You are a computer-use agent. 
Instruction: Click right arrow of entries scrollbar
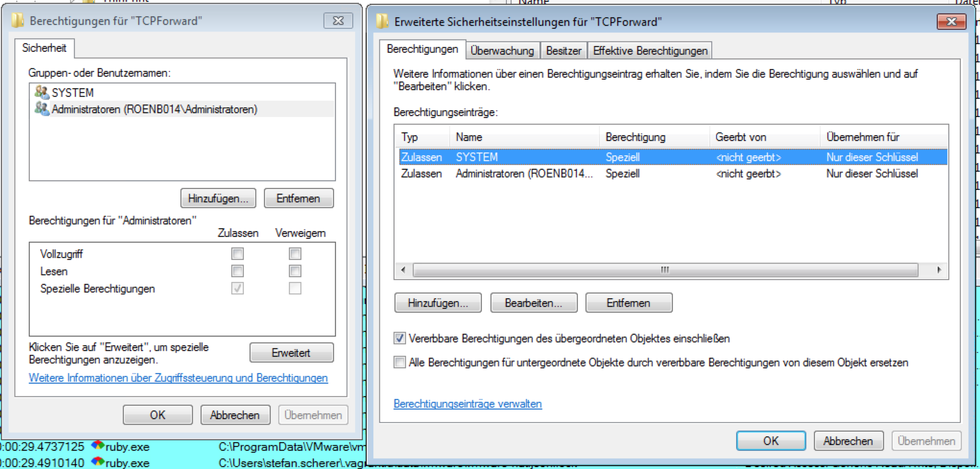click(x=939, y=270)
